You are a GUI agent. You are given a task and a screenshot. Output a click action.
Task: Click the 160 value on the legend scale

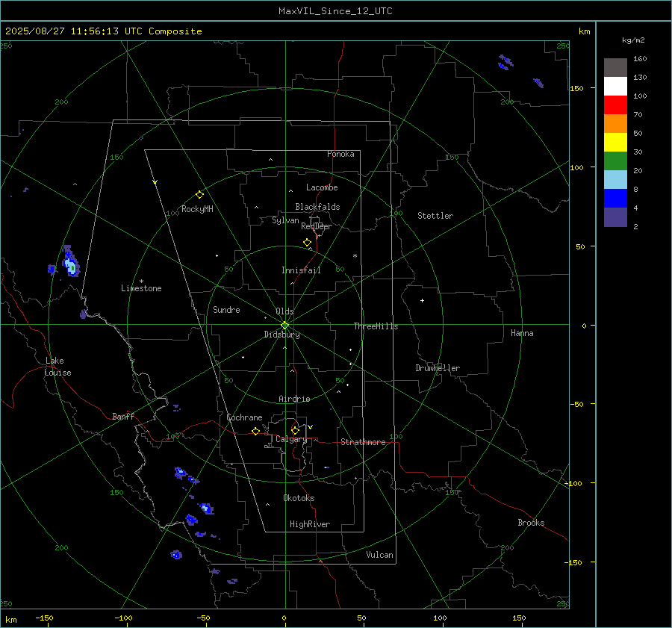click(x=640, y=59)
